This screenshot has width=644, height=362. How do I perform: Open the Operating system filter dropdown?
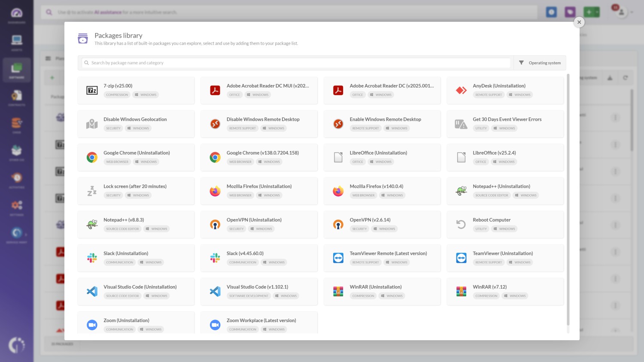pyautogui.click(x=540, y=63)
